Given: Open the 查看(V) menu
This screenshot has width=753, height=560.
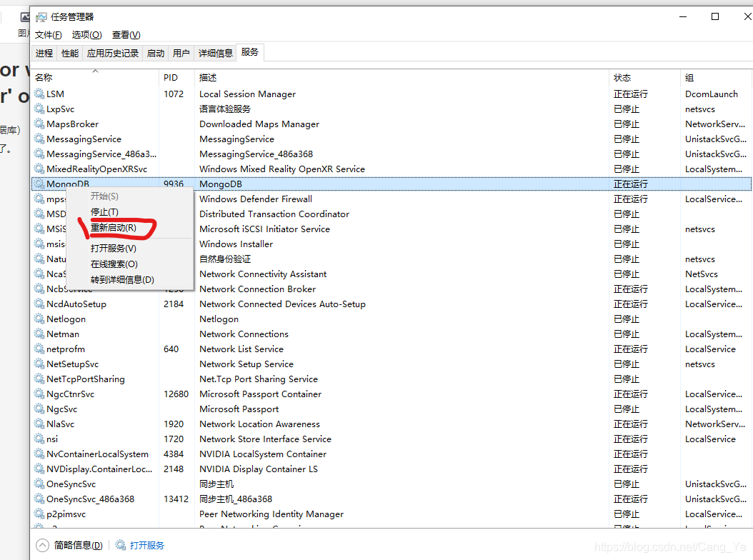Looking at the screenshot, I should coord(126,34).
